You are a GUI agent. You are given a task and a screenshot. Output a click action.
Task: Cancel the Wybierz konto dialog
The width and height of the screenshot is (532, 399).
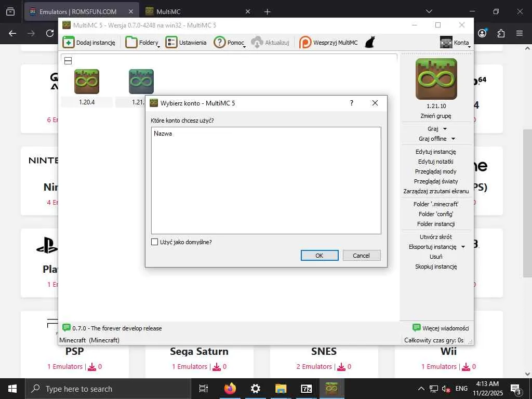click(x=362, y=256)
